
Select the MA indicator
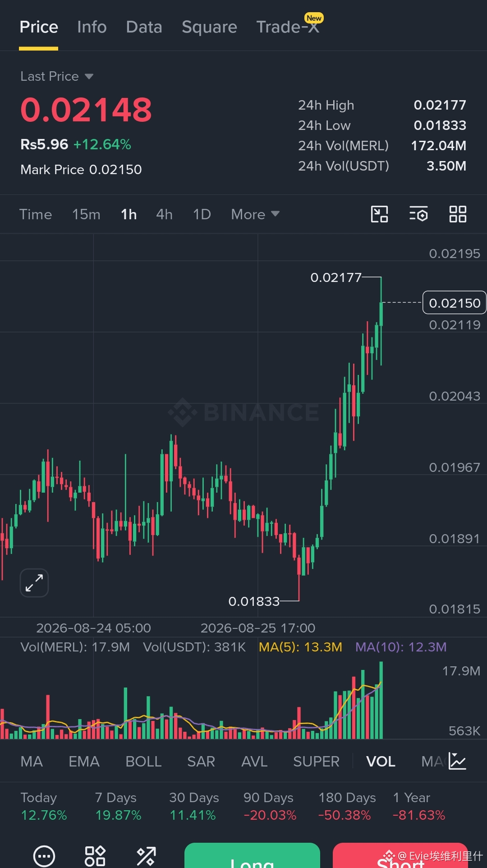(x=32, y=762)
